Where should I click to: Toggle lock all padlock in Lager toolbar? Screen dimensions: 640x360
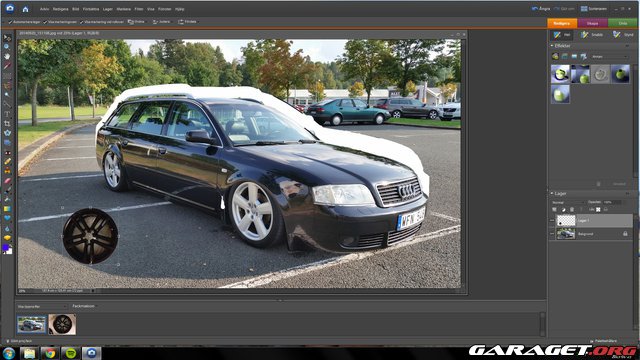(606, 210)
